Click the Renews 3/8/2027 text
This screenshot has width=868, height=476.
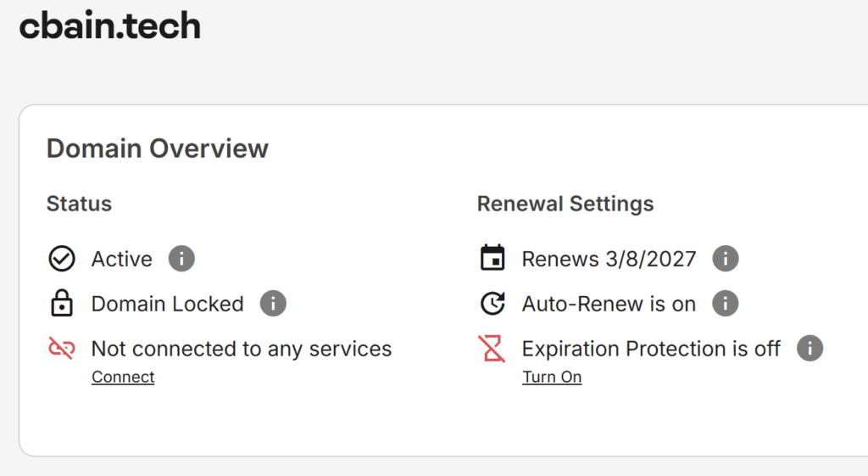(609, 259)
